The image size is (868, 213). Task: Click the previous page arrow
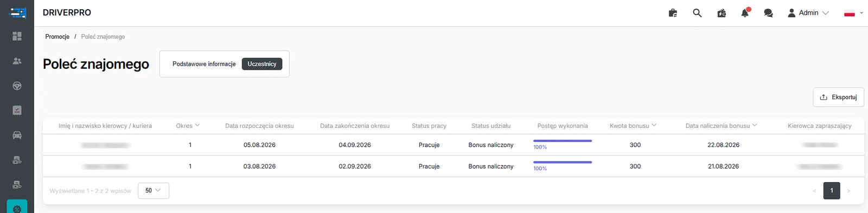coord(814,191)
